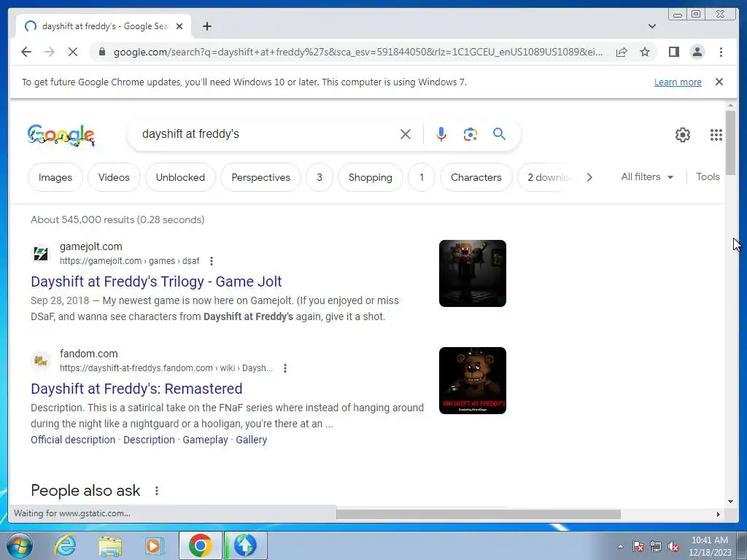Select the Characters filter chip
The height and width of the screenshot is (560, 747).
476,177
